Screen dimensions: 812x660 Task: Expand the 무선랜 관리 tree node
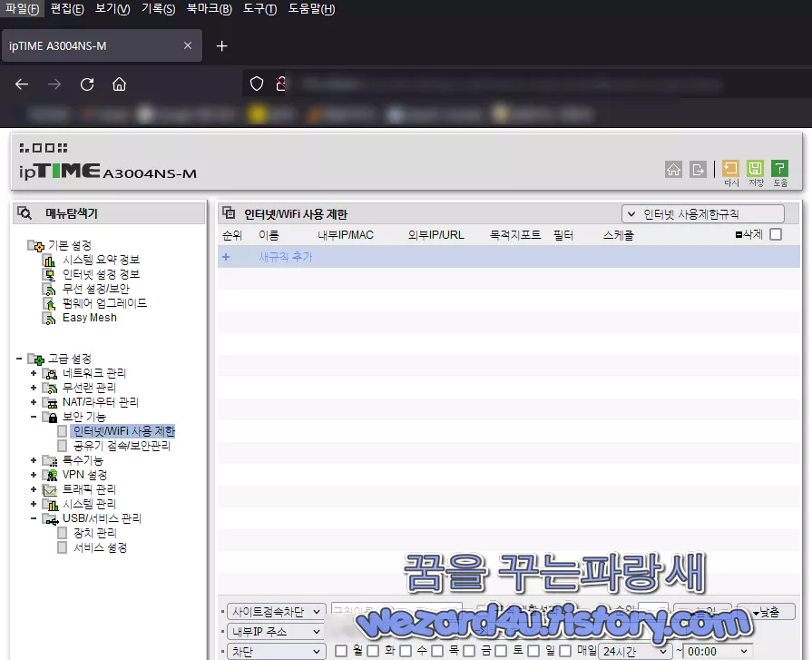(x=34, y=388)
